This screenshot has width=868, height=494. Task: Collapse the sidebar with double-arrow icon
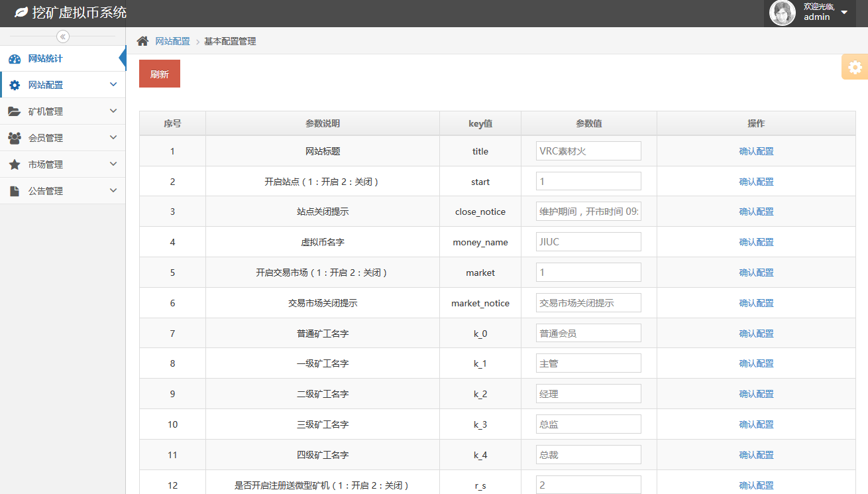tap(63, 36)
